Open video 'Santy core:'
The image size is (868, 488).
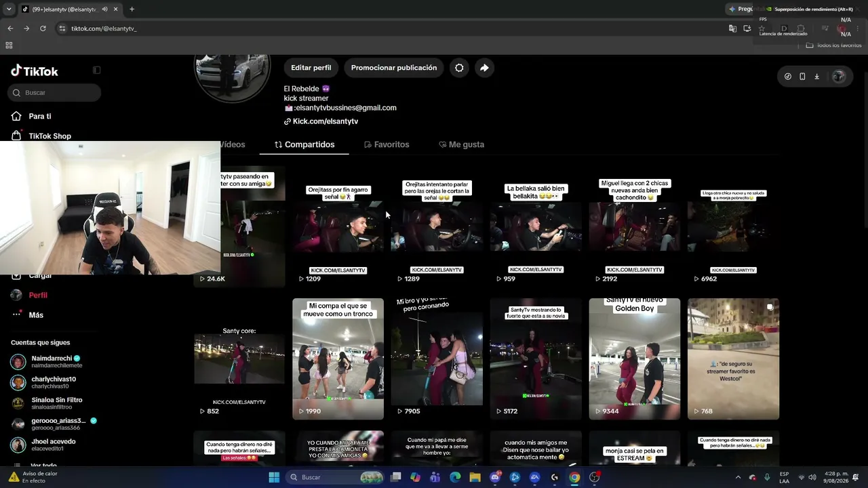[239, 359]
